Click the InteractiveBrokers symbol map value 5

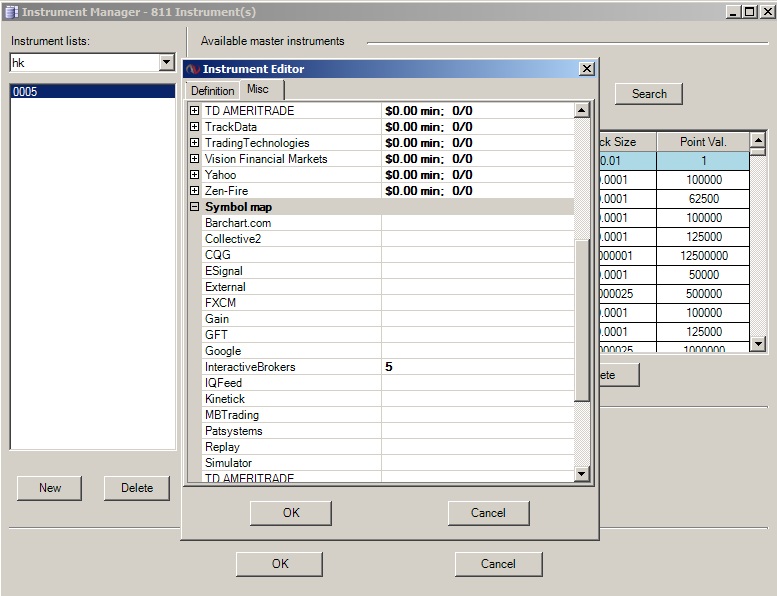point(478,367)
